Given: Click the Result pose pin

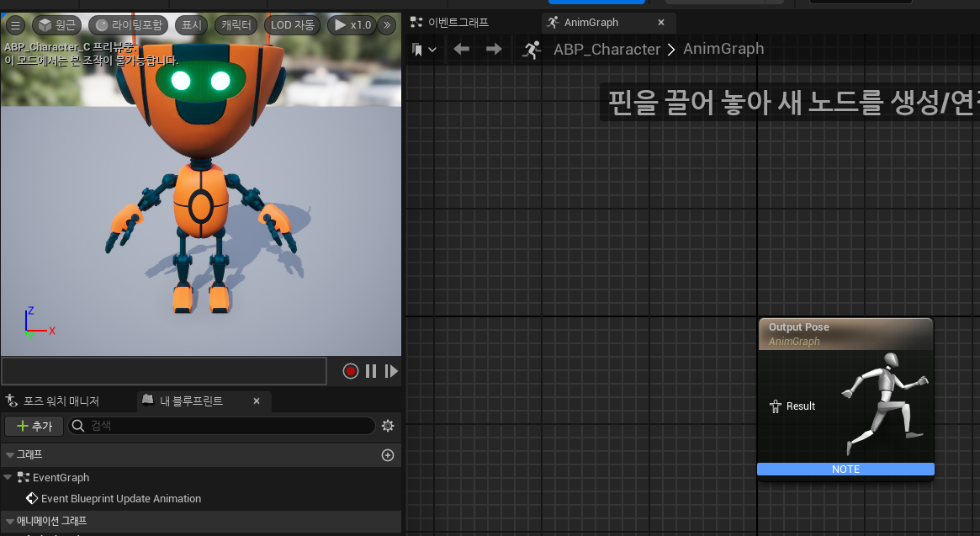Looking at the screenshot, I should click(776, 406).
